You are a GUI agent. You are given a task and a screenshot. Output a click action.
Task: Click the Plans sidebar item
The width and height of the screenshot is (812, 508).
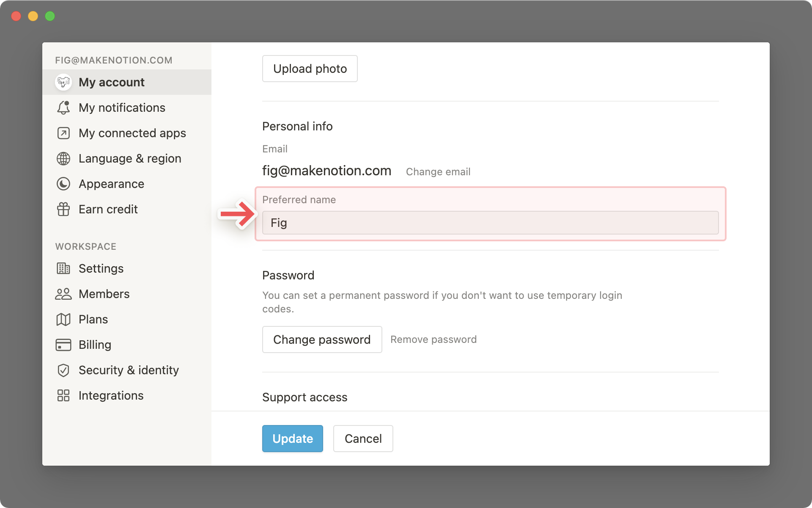(93, 319)
